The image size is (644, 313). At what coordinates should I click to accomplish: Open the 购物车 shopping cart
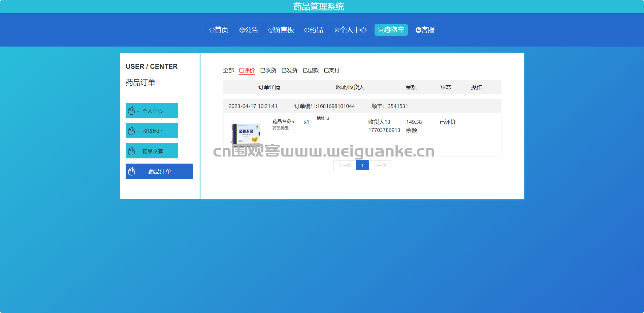(x=391, y=30)
